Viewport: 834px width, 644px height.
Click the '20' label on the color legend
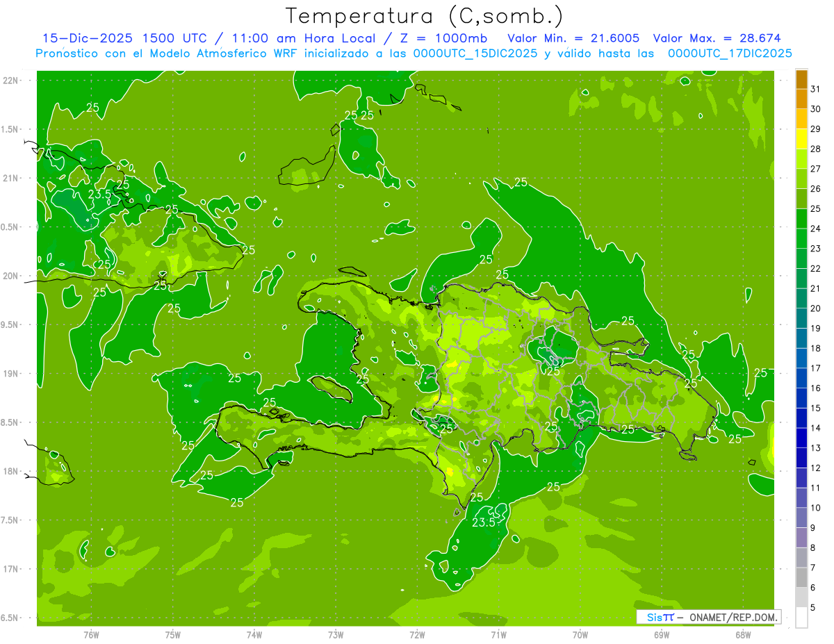(x=815, y=308)
